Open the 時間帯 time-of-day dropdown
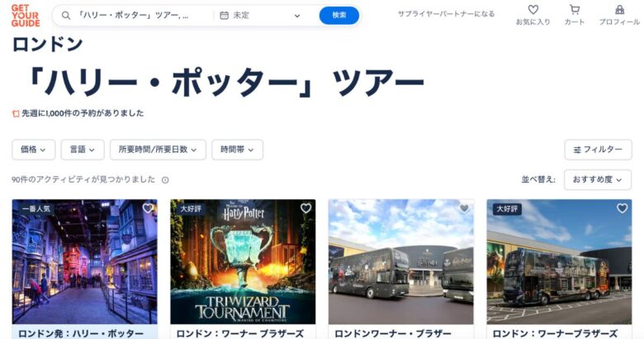The width and height of the screenshot is (644, 339). tap(238, 150)
